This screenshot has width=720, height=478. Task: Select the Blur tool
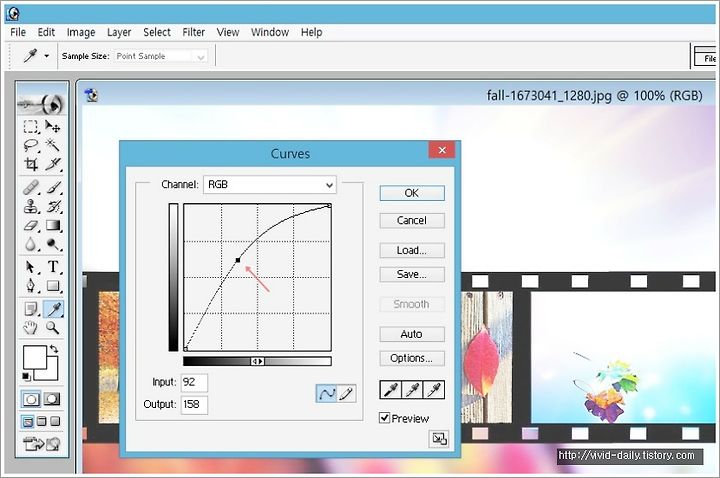(31, 244)
